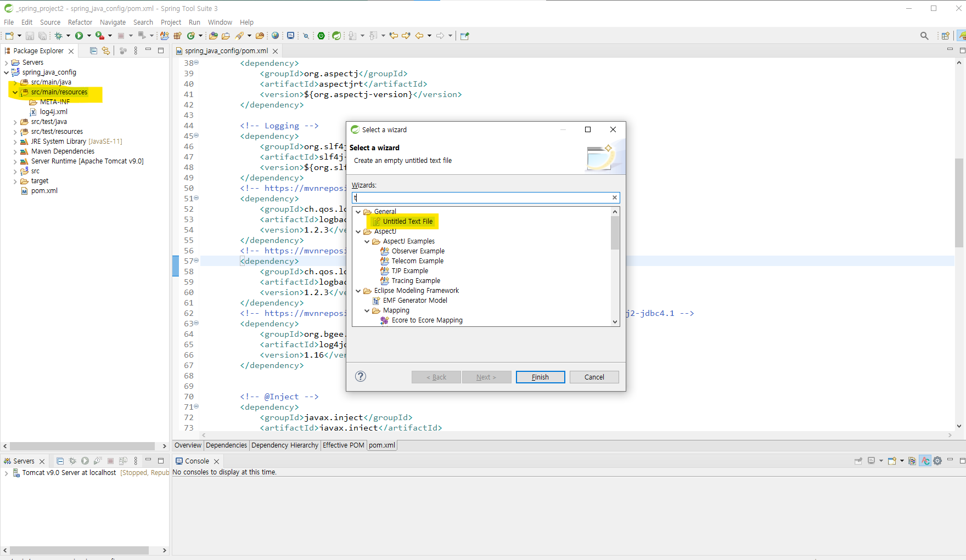
Task: Select pom.xml file in Package Explorer
Action: click(44, 191)
